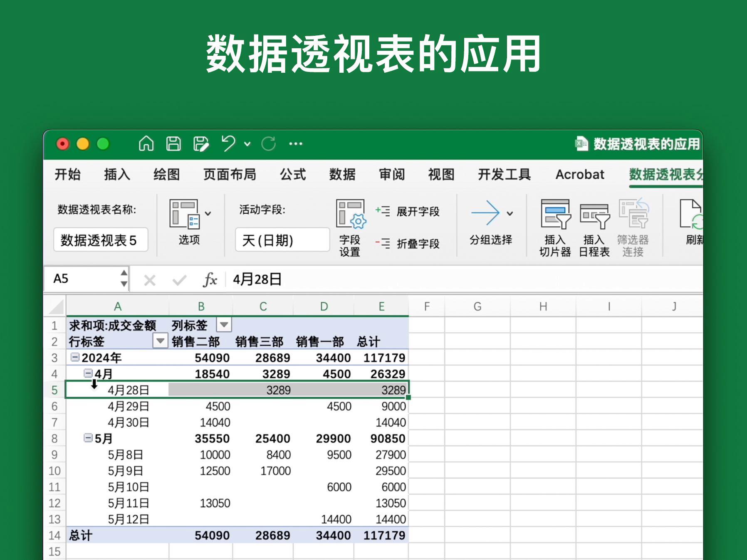Confirm entry with checkmark icon
This screenshot has width=747, height=560.
179,280
